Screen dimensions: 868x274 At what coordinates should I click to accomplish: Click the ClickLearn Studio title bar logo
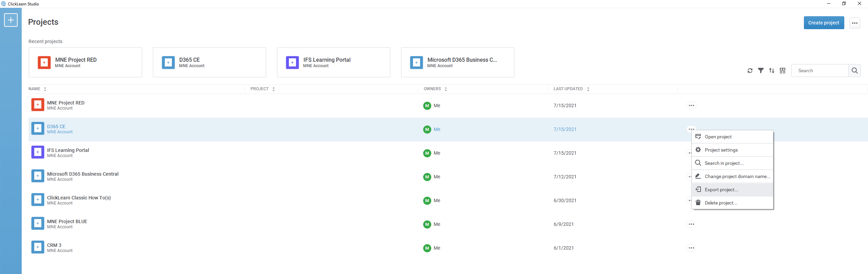[3, 4]
